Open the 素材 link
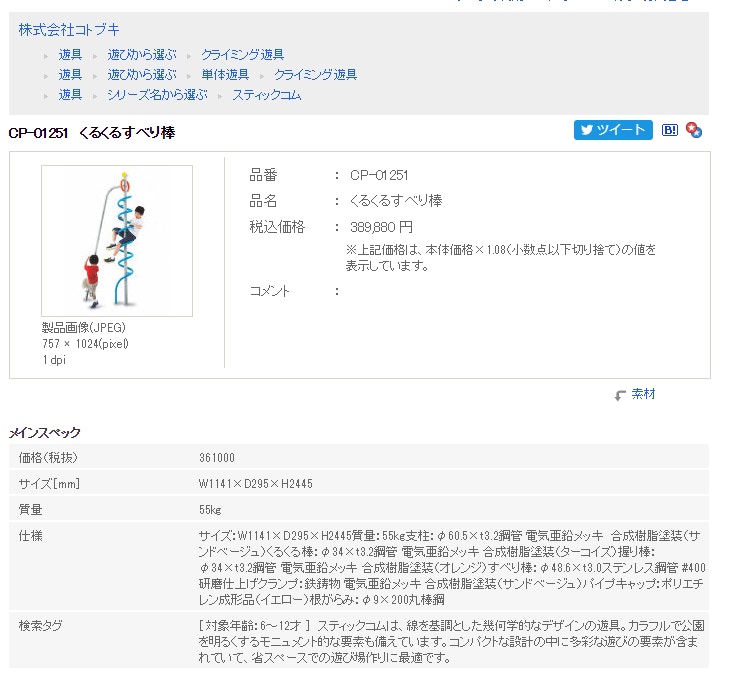This screenshot has width=743, height=679. [x=644, y=394]
